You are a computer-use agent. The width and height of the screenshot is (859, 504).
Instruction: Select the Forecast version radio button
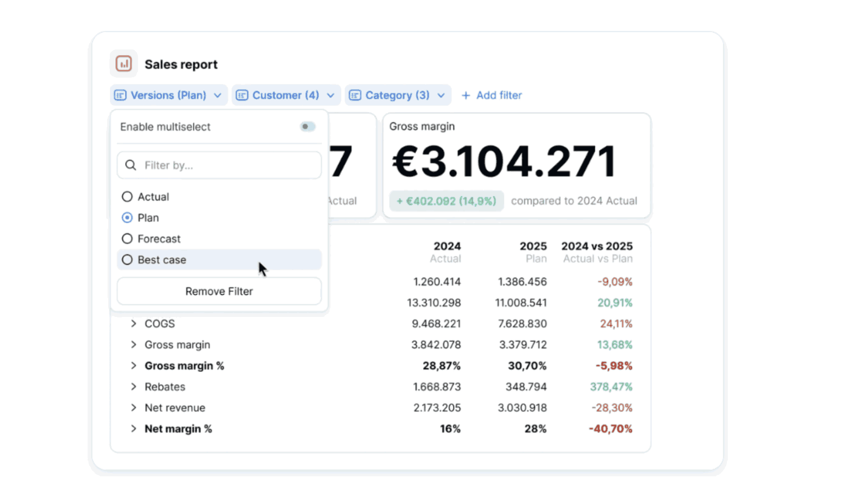127,238
